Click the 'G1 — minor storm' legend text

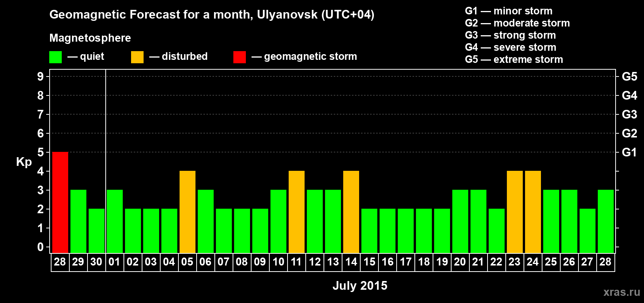(x=509, y=11)
